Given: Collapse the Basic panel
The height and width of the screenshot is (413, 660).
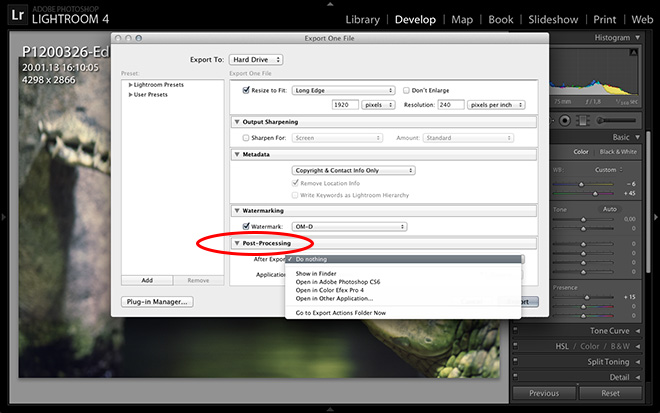Looking at the screenshot, I should 637,137.
